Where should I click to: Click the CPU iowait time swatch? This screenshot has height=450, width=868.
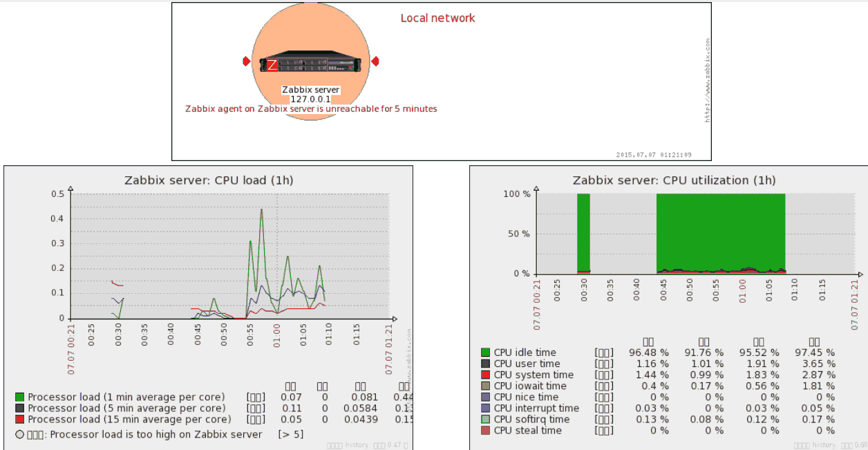(485, 386)
